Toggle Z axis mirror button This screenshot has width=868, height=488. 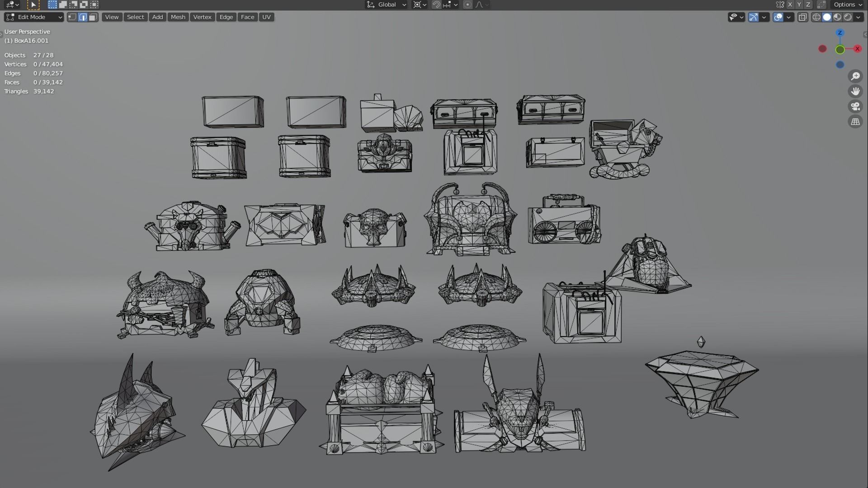point(808,5)
